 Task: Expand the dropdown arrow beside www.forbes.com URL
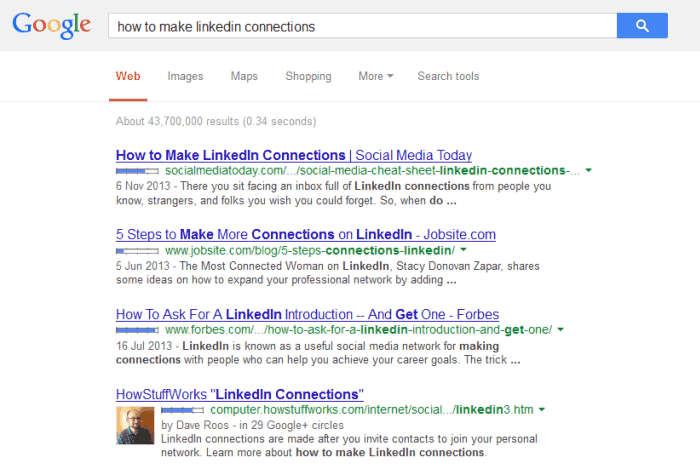pyautogui.click(x=561, y=330)
